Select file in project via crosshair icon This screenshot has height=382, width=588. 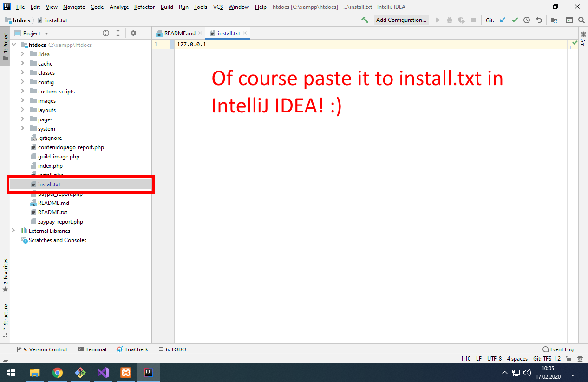pos(106,33)
